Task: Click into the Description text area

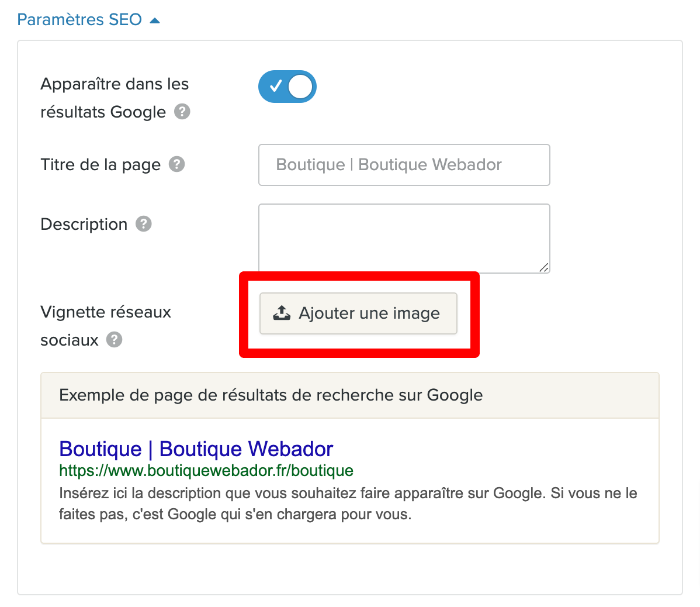Action: [404, 239]
